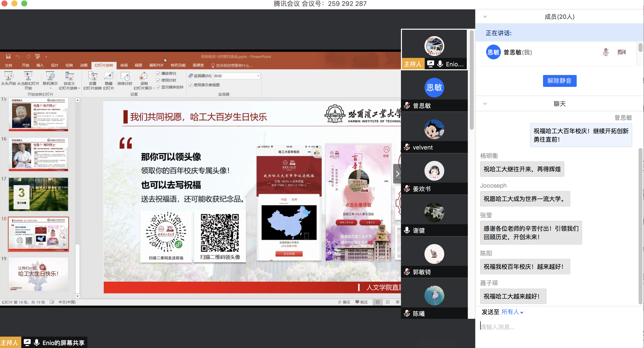The image size is (644, 348).
Task: Switch to slide sorter grid view
Action: pos(388,302)
